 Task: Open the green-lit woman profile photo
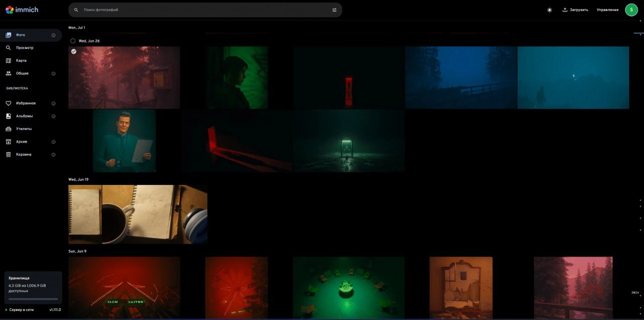coord(237,78)
